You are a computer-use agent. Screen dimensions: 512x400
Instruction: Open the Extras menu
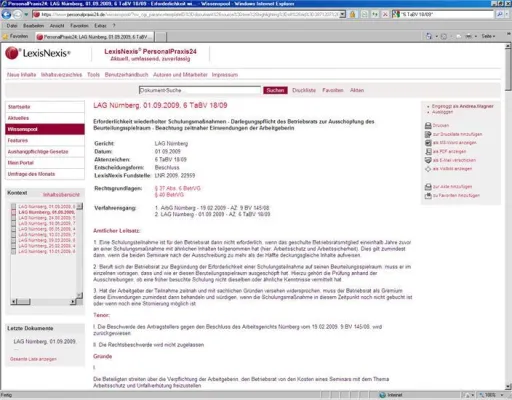point(100,26)
